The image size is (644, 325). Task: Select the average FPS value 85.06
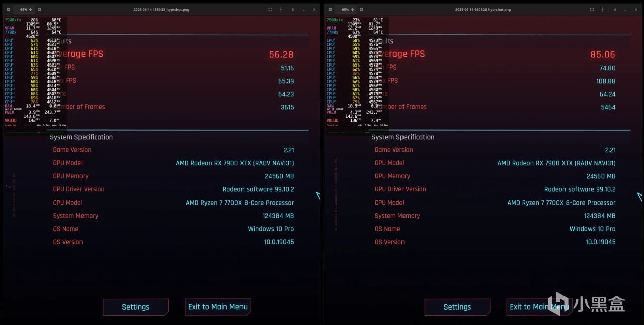pos(603,54)
